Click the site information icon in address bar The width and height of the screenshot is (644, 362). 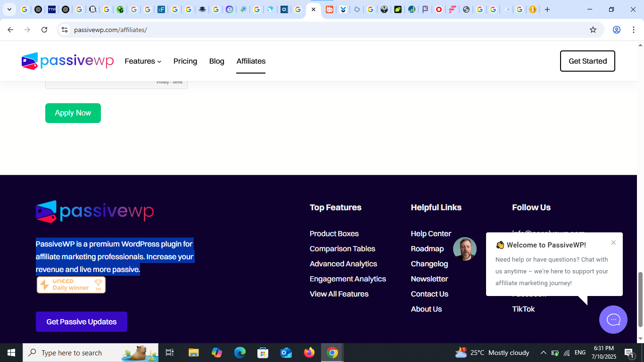point(65,30)
